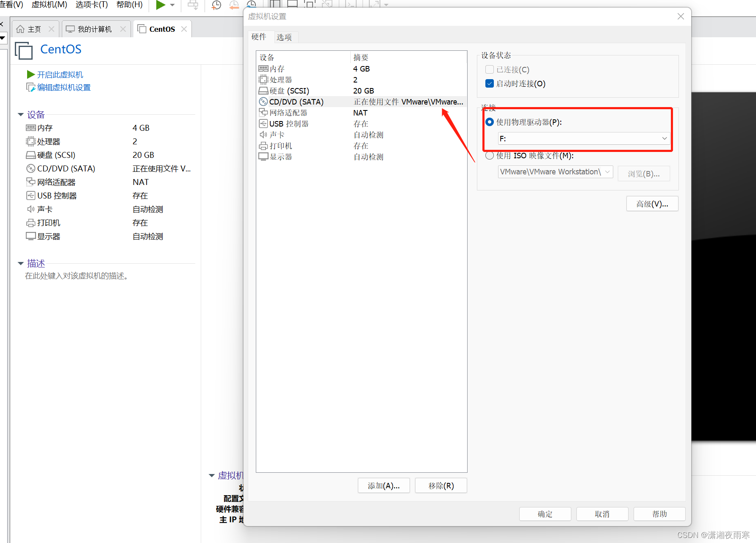Collapse the 描述 section in main window
The image size is (756, 543).
click(21, 263)
